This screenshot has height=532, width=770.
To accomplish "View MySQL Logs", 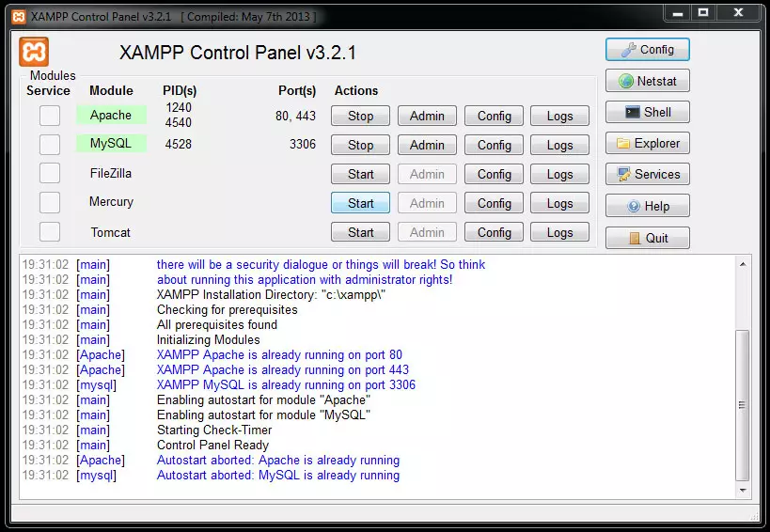I will [559, 145].
